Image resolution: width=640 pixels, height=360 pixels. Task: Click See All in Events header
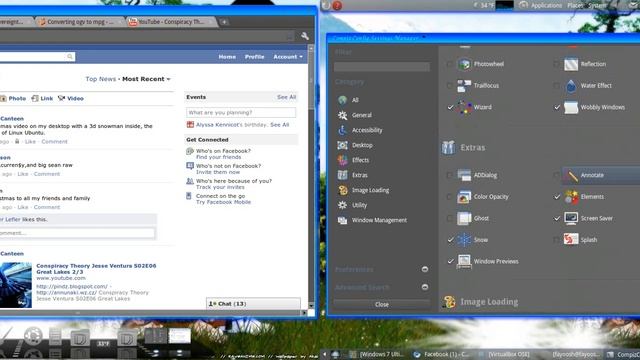tap(287, 97)
